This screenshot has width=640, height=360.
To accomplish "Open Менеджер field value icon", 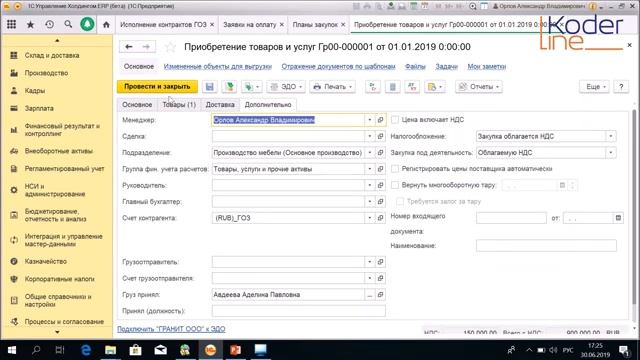I will pyautogui.click(x=380, y=120).
